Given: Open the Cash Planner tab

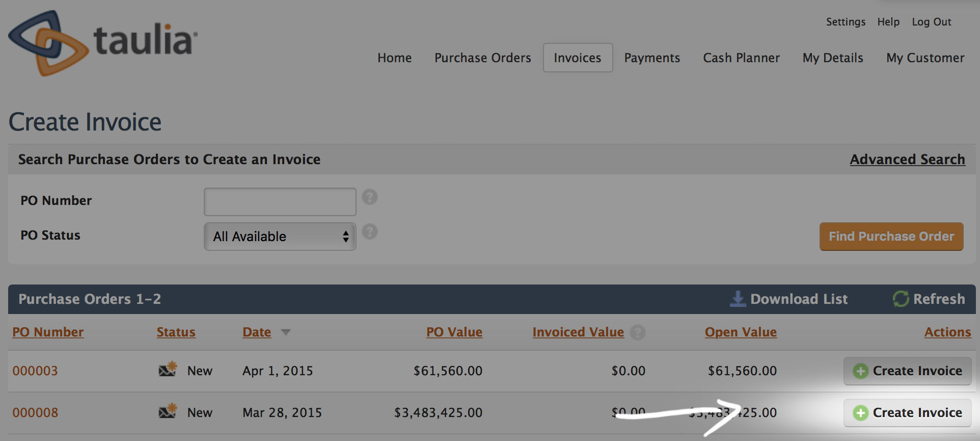Looking at the screenshot, I should pos(742,58).
